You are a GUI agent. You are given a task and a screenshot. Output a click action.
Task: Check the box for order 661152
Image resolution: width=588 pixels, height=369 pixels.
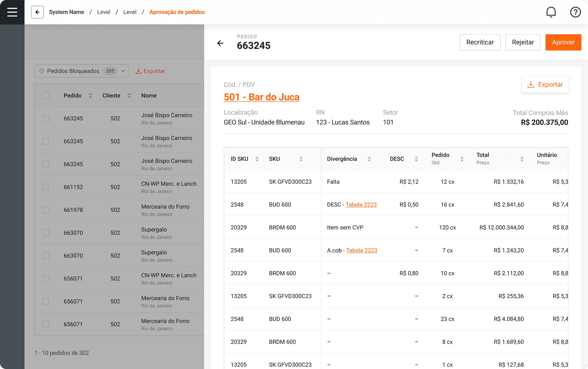coord(46,187)
